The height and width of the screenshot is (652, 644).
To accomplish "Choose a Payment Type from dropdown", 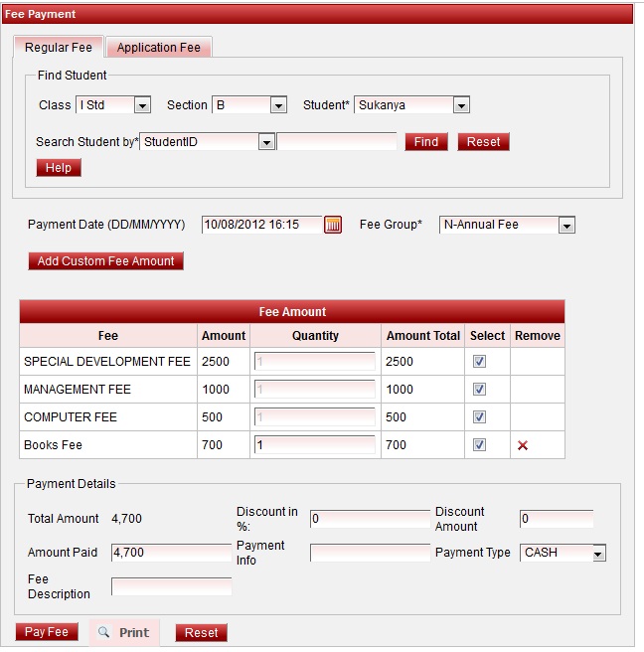I will 596,553.
